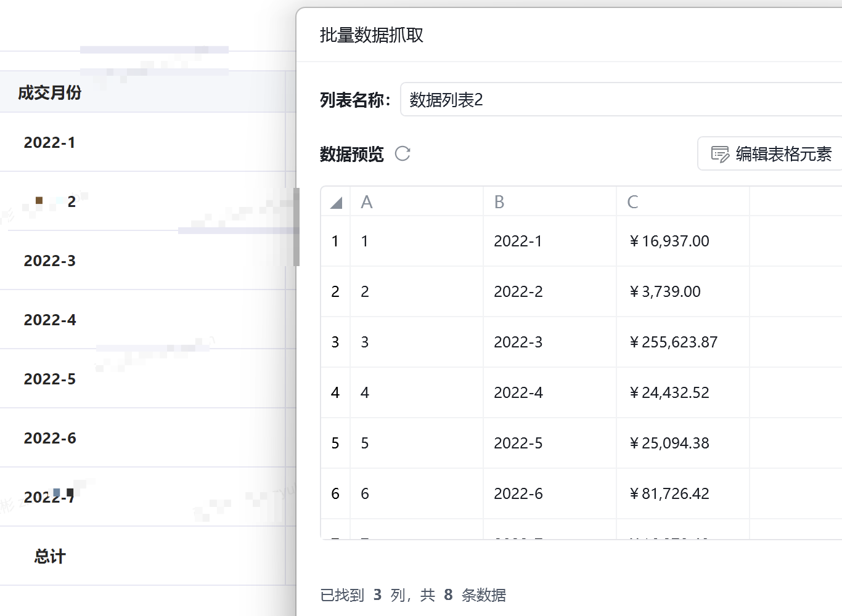
Task: Click 2022-5 row in background table
Action: tap(143, 379)
